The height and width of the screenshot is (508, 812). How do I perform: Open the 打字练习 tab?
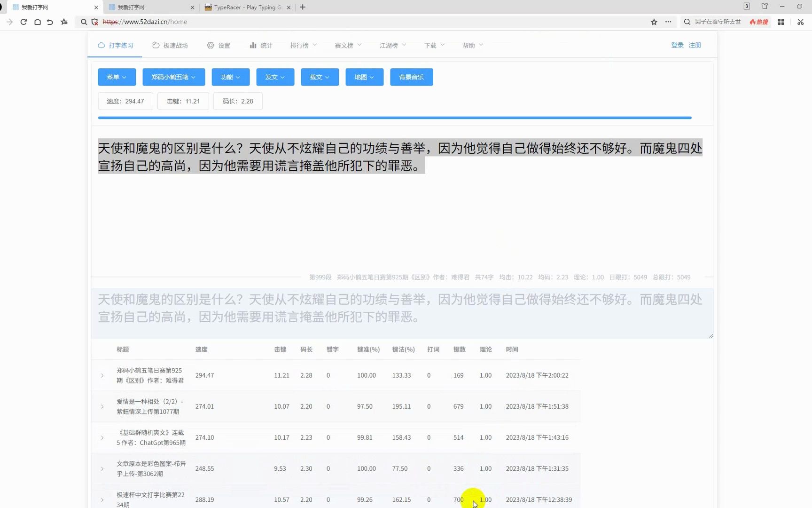tap(116, 45)
